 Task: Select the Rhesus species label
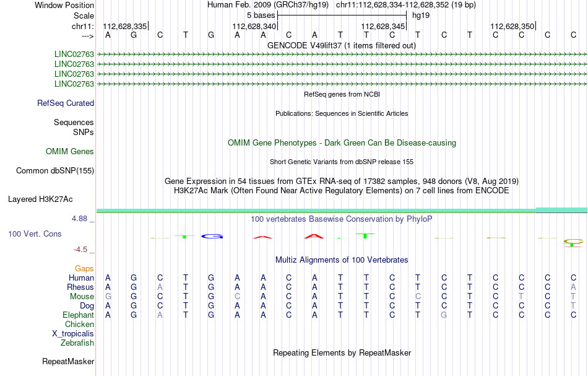pos(80,287)
